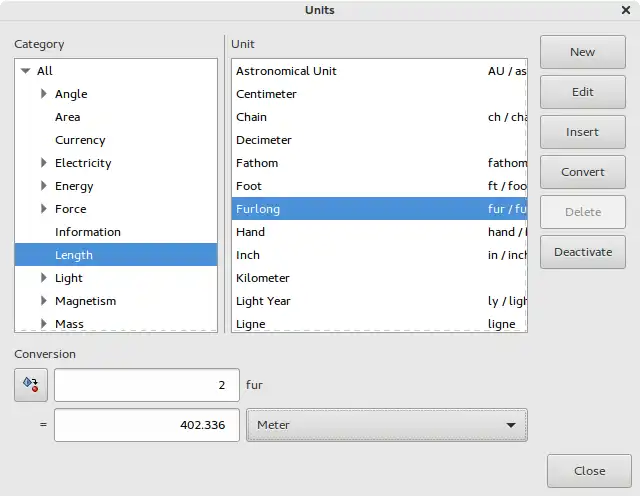
Task: Click the furlong value input field
Action: (x=147, y=385)
